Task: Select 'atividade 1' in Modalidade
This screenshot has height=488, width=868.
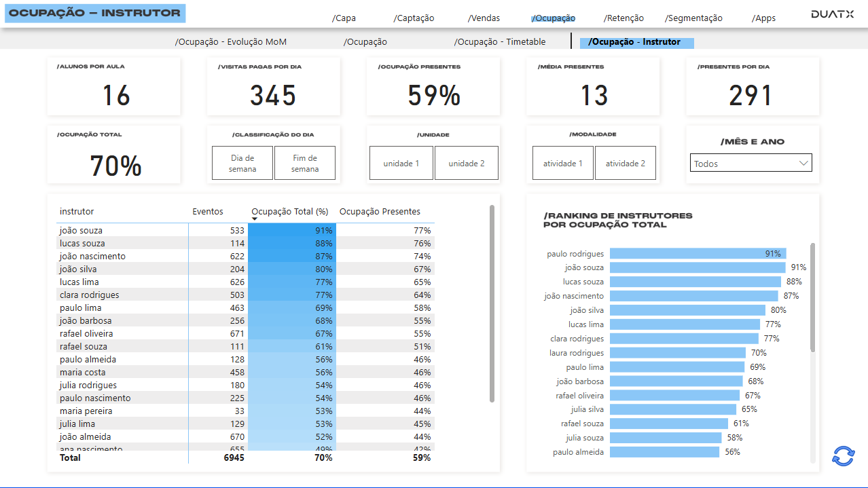Action: (x=562, y=163)
